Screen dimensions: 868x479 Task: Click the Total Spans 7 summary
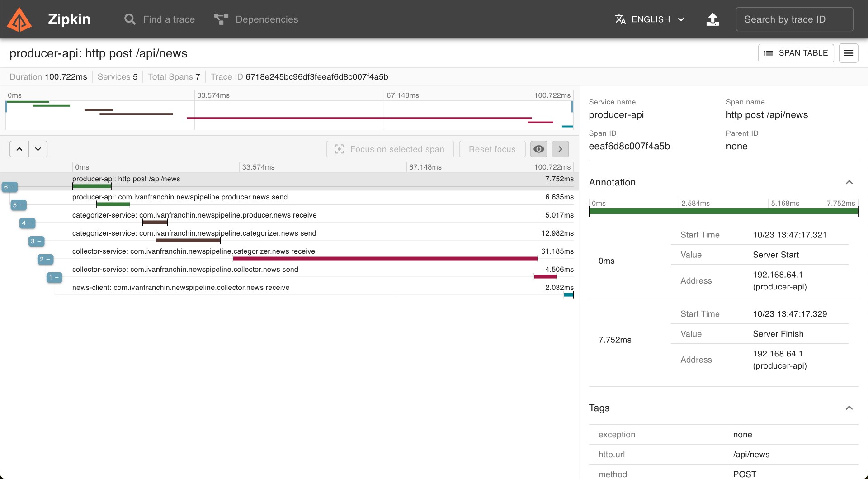[174, 77]
